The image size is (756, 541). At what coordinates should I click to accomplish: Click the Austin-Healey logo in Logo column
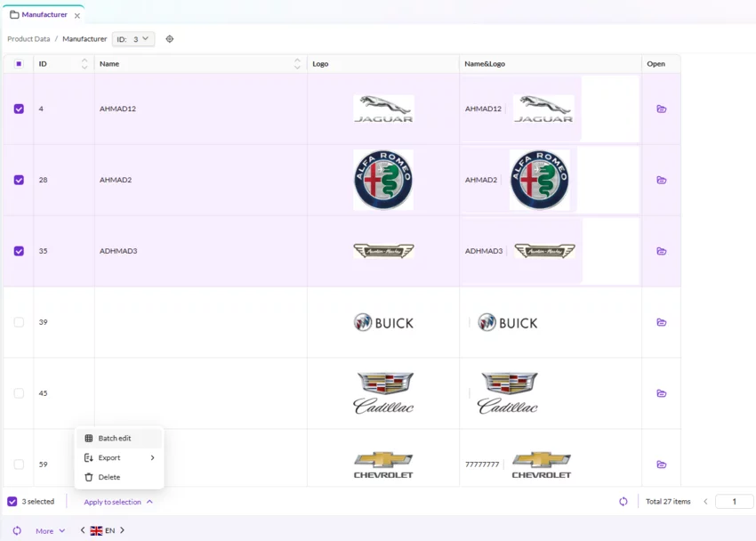pyautogui.click(x=383, y=251)
